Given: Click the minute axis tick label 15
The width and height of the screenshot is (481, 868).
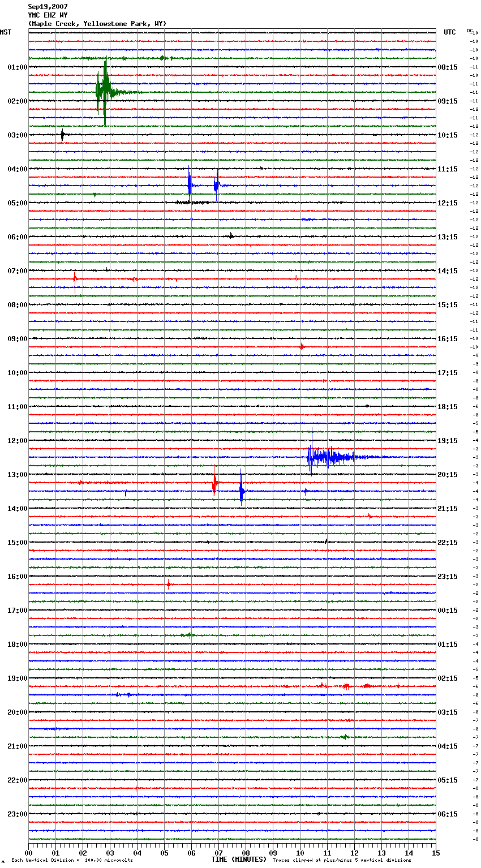Looking at the screenshot, I should 436,853.
